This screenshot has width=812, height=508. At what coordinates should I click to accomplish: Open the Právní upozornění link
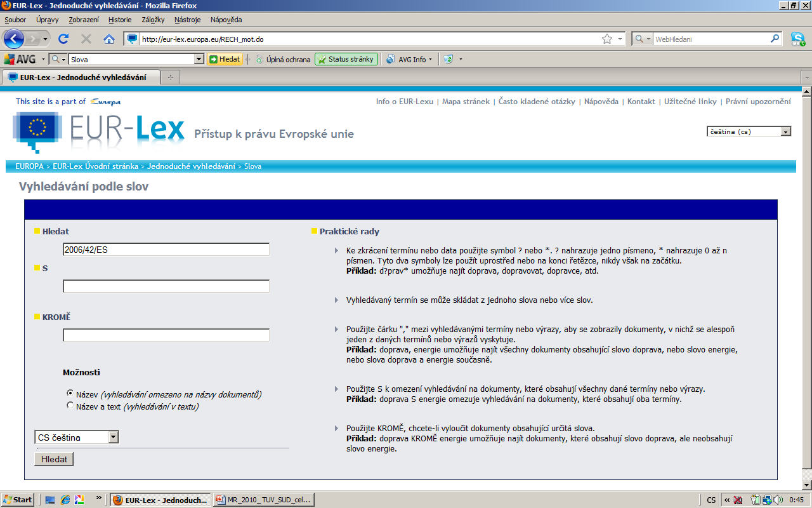point(758,102)
